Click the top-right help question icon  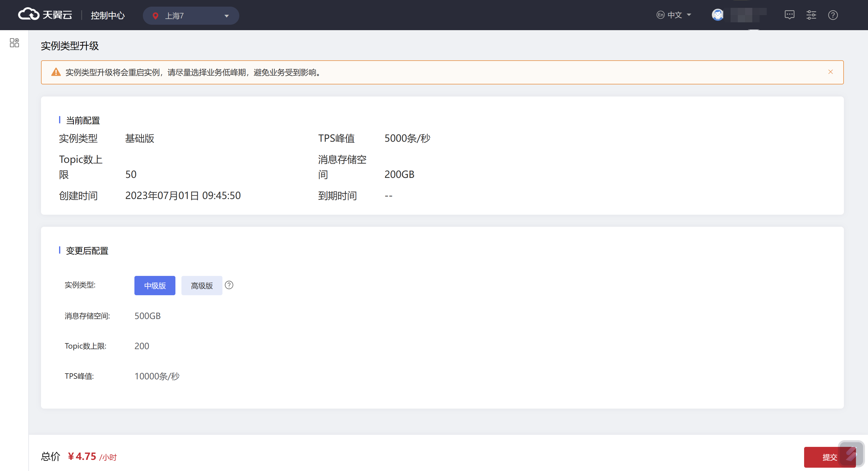point(833,15)
